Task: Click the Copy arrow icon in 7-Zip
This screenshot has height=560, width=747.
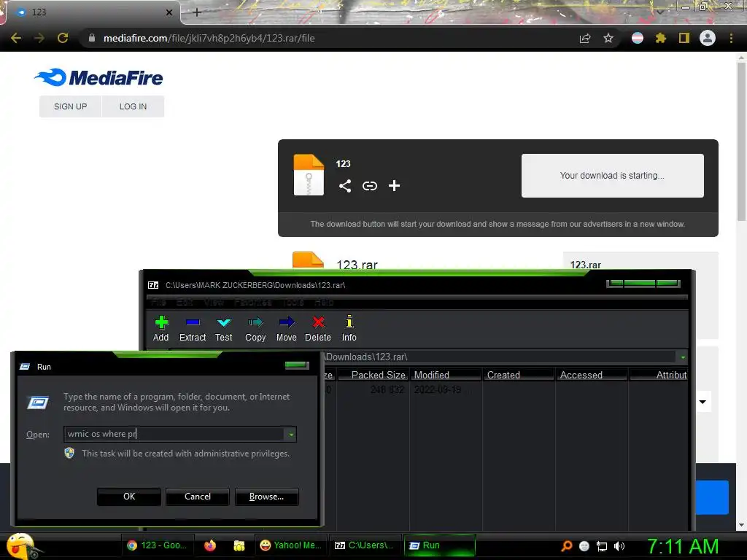Action: (x=255, y=322)
